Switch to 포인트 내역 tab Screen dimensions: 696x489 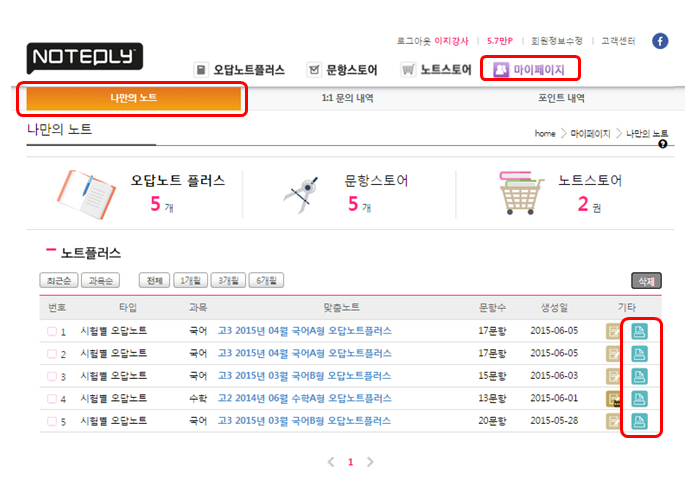click(x=561, y=98)
